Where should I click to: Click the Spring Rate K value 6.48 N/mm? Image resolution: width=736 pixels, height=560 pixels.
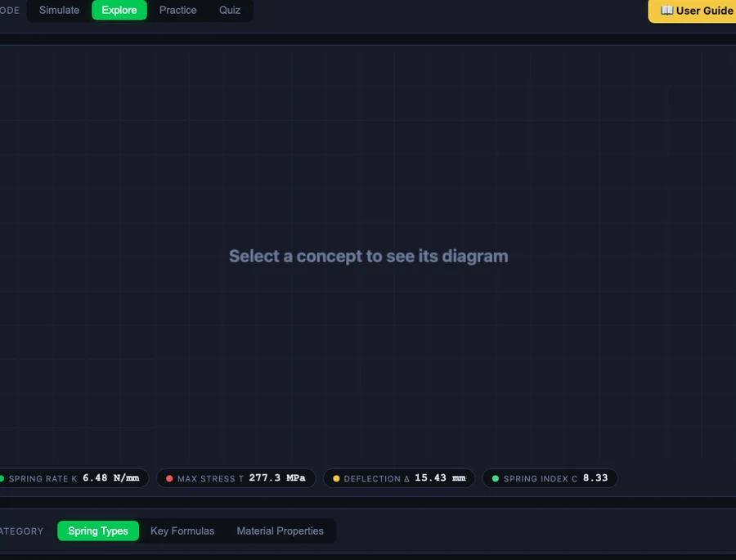tap(111, 478)
